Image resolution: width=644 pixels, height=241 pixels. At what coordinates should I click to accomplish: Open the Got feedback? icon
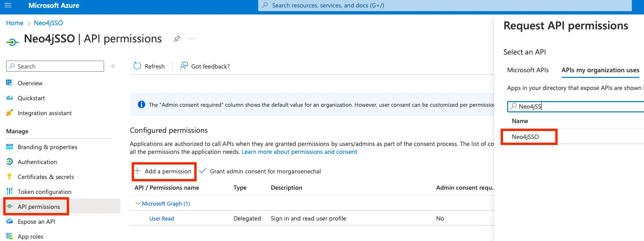click(x=184, y=66)
